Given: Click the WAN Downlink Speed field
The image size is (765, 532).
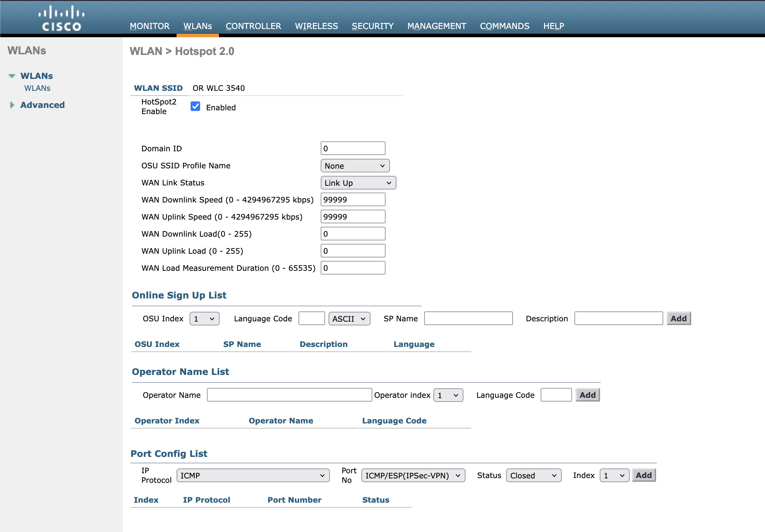Looking at the screenshot, I should pos(353,199).
